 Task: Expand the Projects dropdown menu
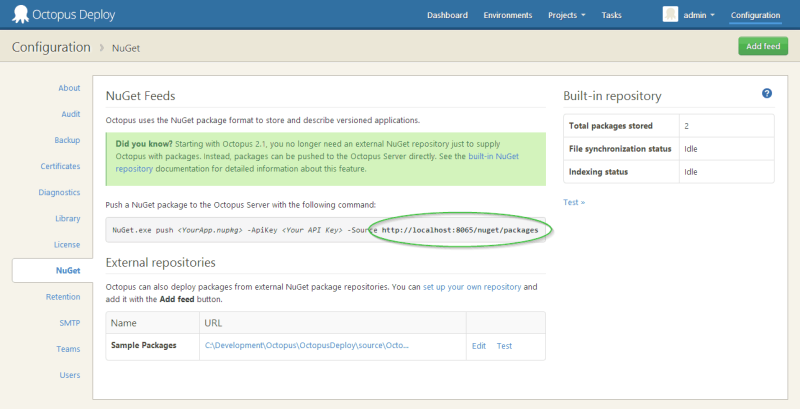pos(566,15)
